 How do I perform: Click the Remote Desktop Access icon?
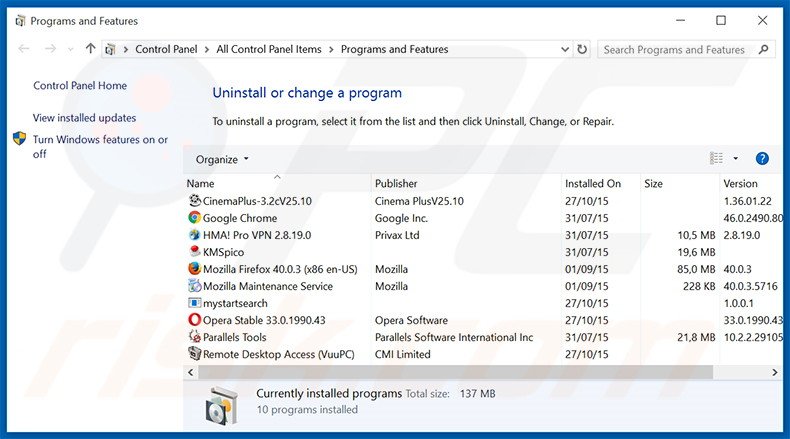pos(194,354)
